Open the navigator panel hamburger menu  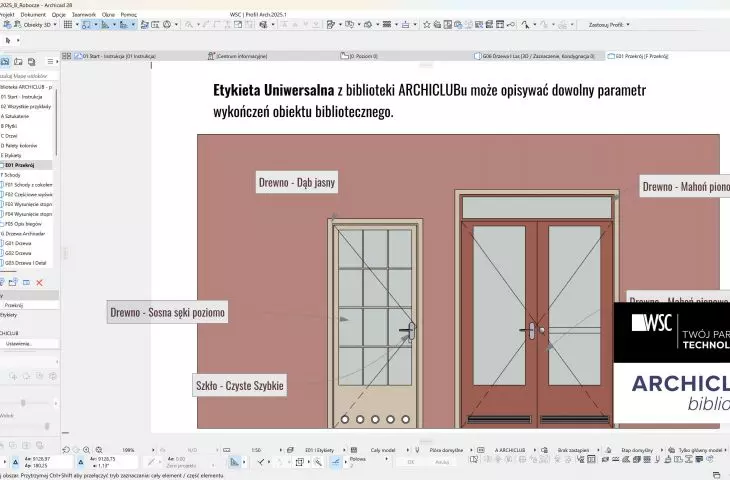click(x=50, y=61)
